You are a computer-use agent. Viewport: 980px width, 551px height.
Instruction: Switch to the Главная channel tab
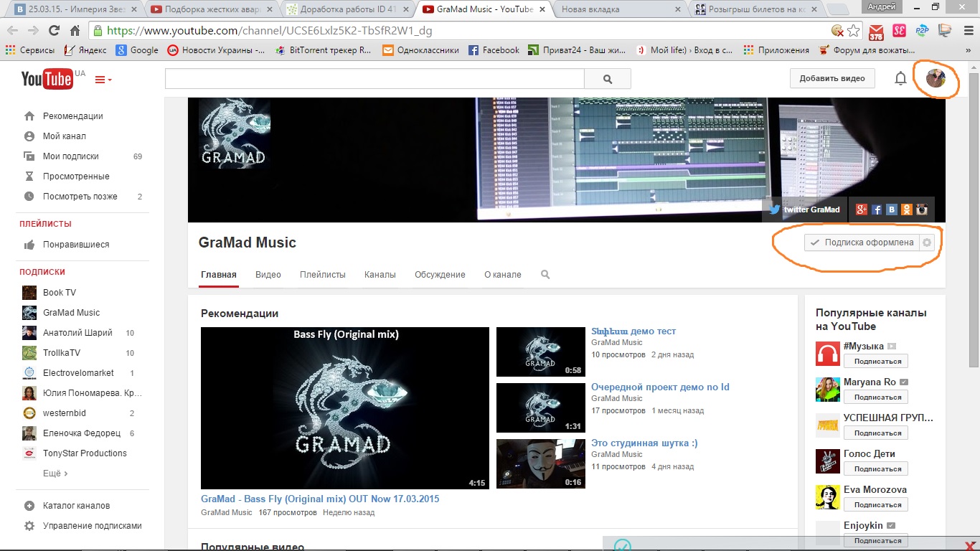pos(219,275)
